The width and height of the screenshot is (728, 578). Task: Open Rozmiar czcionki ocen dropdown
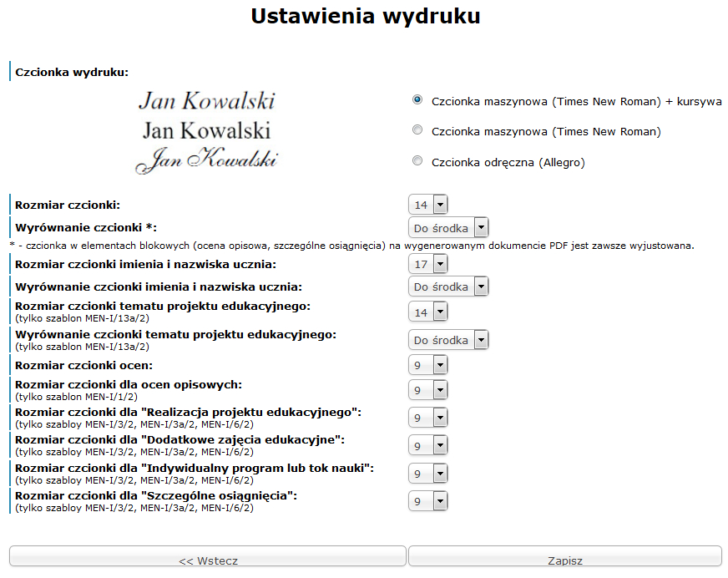[428, 365]
